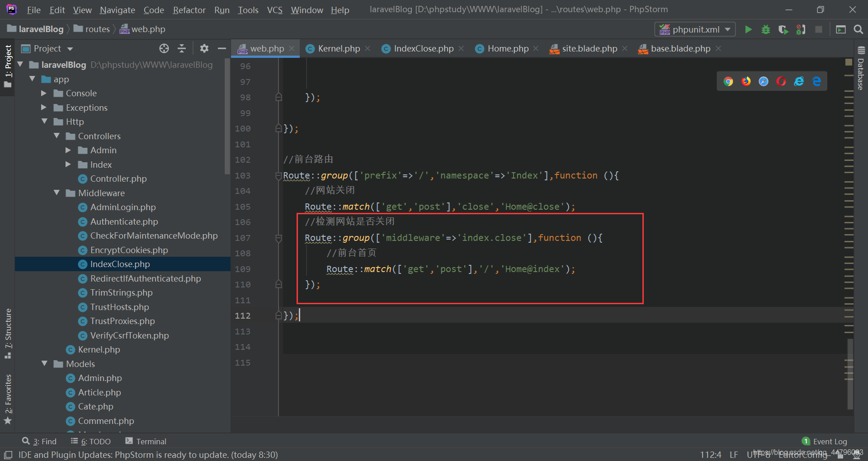Close the web.php editor tab

click(292, 48)
